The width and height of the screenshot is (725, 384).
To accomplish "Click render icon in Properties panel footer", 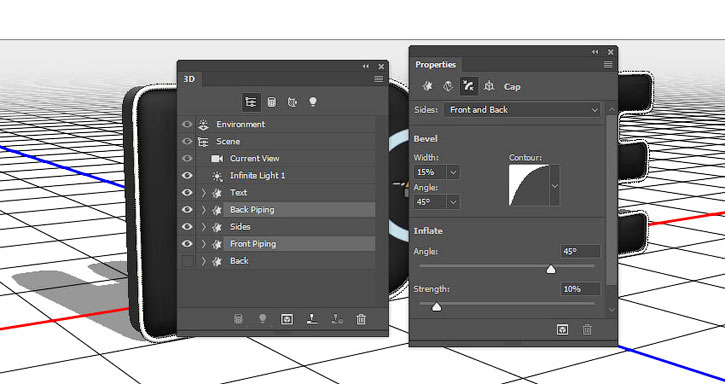I will click(562, 329).
